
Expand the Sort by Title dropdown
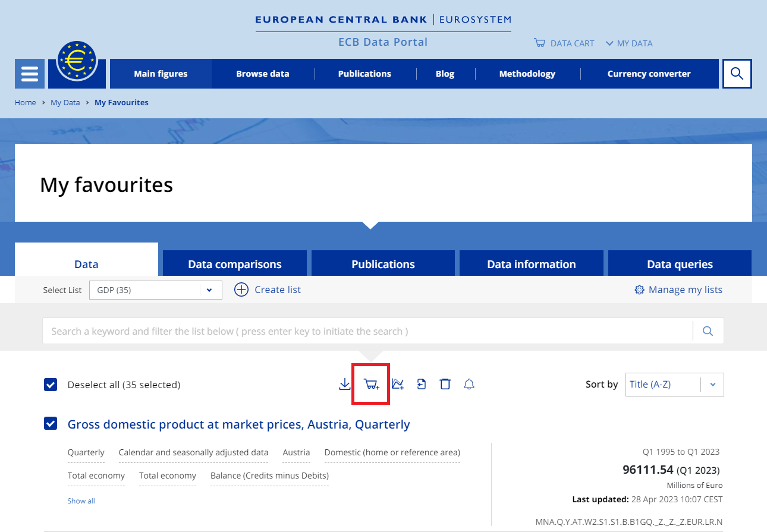[x=712, y=384]
